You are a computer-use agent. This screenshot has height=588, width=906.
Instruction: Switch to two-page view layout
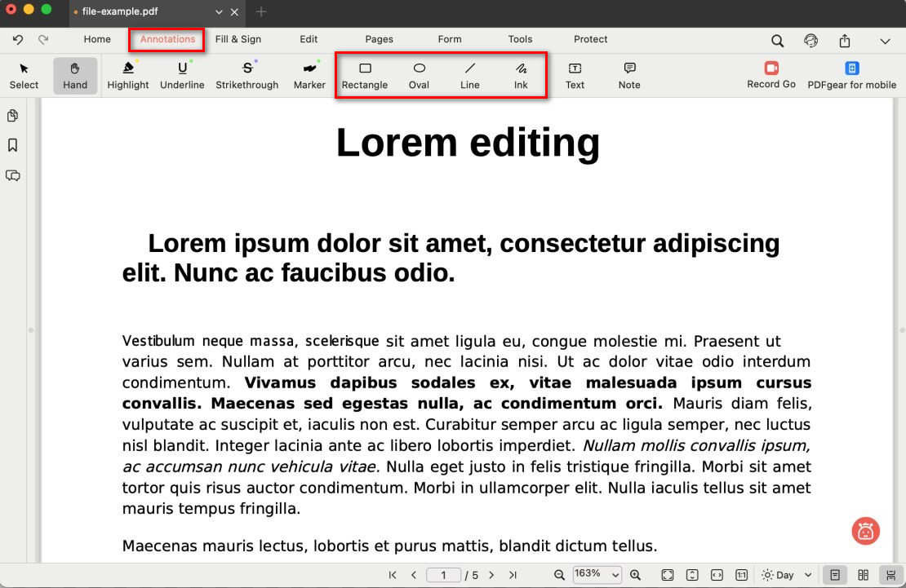coord(863,575)
